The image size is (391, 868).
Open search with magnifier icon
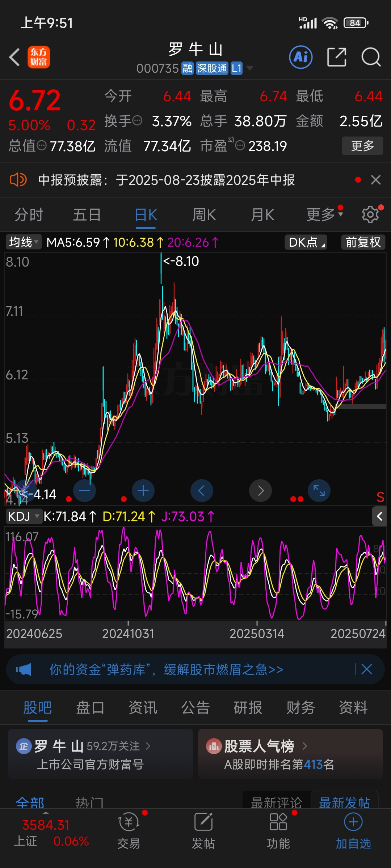pos(371,57)
